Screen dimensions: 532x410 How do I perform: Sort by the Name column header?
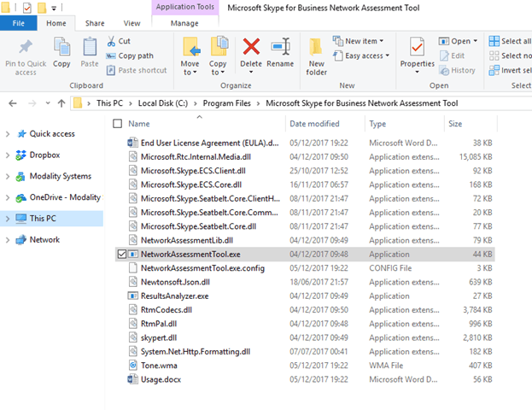point(139,124)
